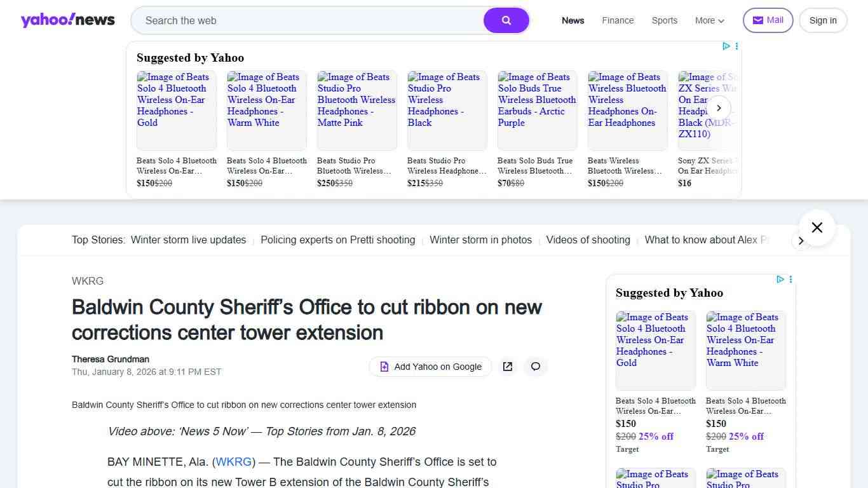The image size is (868, 488).
Task: Open Yahoo Mail
Action: pos(768,20)
